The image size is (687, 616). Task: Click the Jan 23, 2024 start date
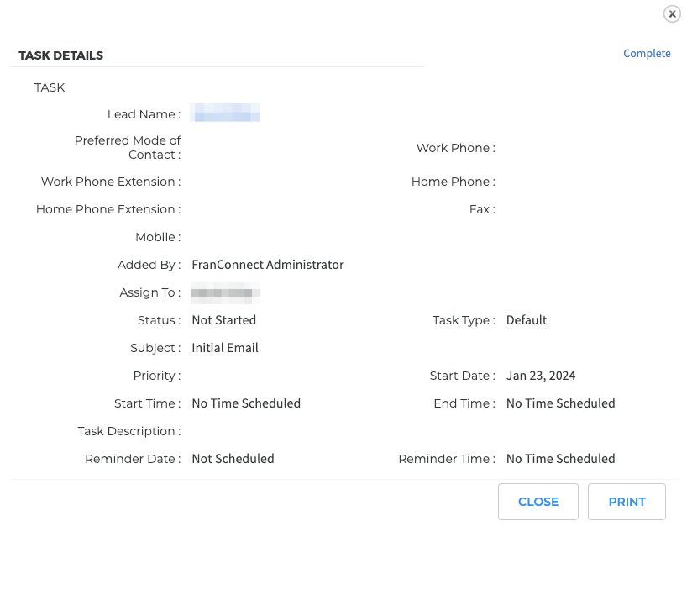click(541, 376)
